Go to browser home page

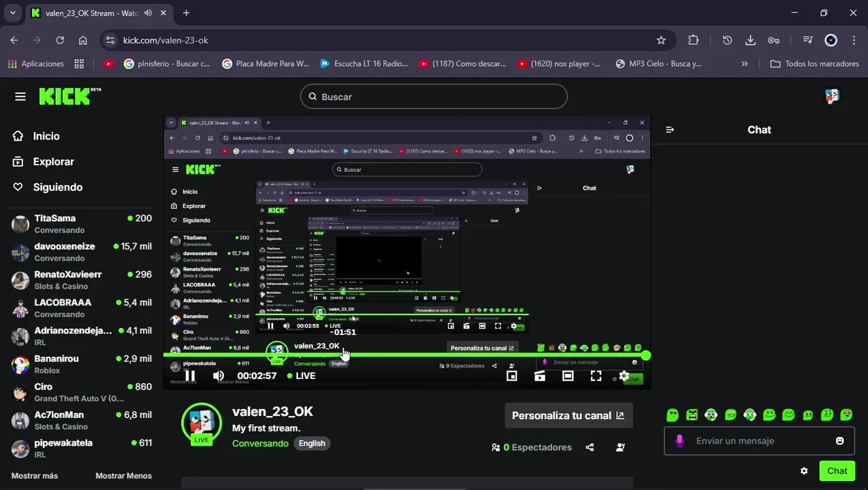pyautogui.click(x=83, y=40)
